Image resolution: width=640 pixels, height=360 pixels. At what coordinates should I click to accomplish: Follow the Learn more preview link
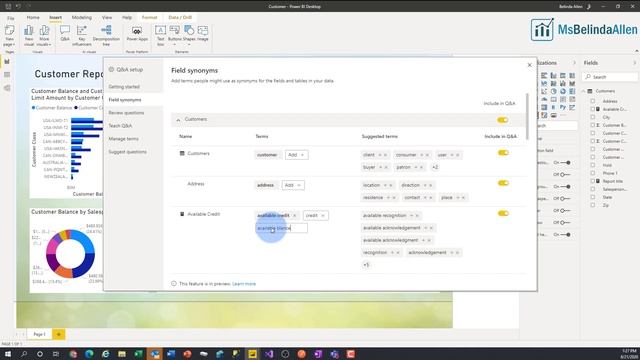pyautogui.click(x=244, y=284)
